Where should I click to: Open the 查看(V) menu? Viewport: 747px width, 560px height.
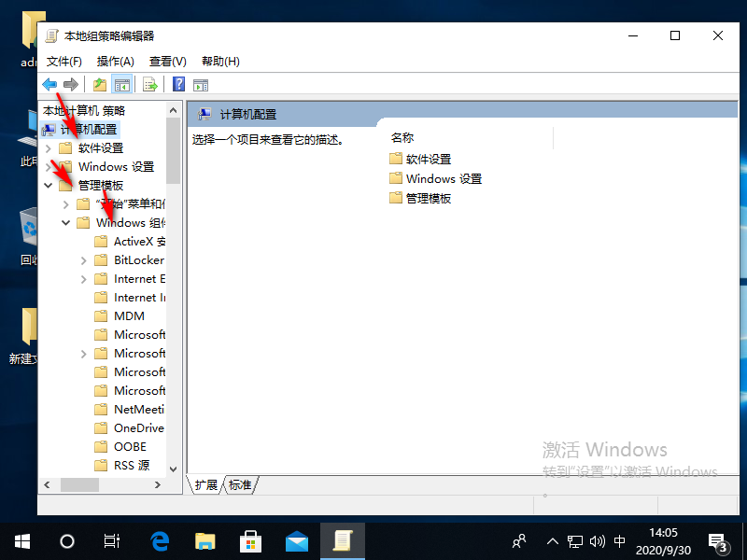(x=168, y=62)
